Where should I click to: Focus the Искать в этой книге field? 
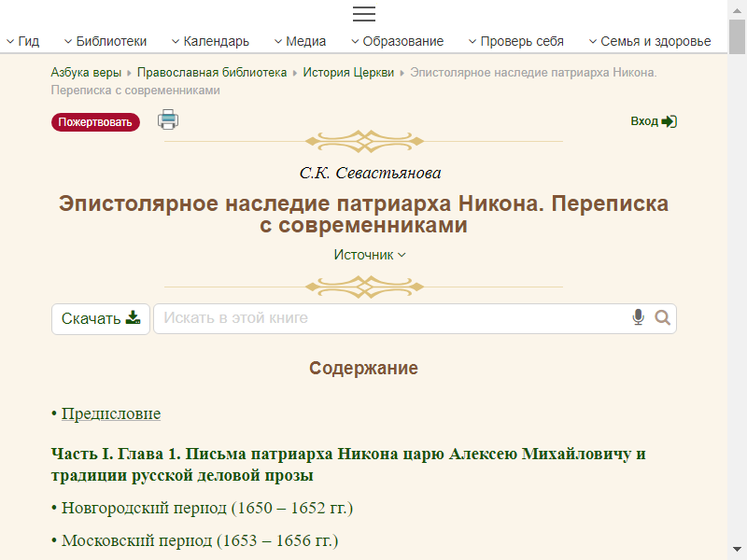pos(392,318)
